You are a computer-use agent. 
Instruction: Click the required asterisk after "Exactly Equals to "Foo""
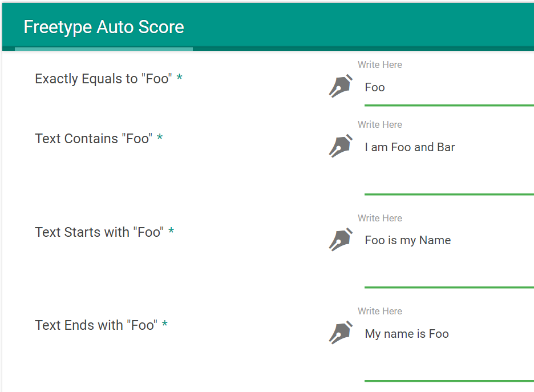click(180, 78)
